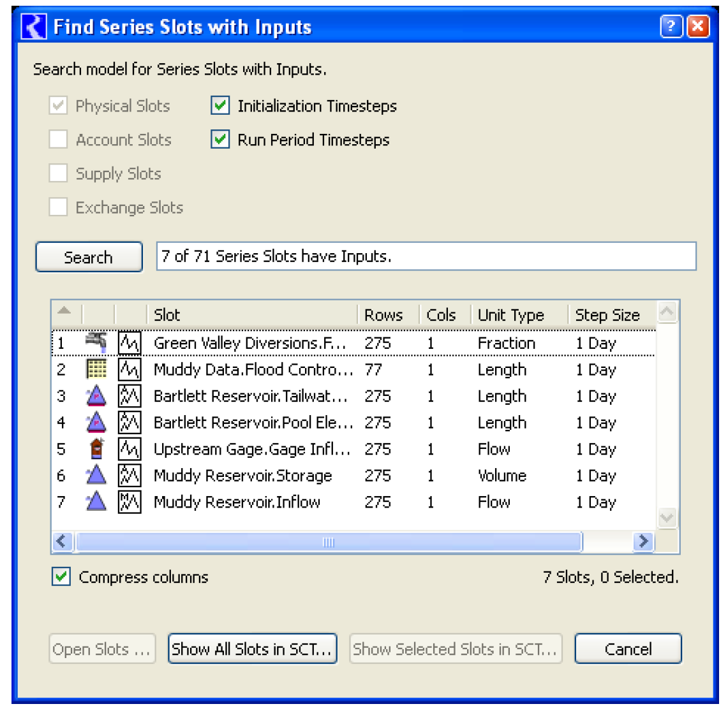Uncheck the Initialization Timesteps checkbox
Viewport: 728px width, 711px height.
coord(220,106)
